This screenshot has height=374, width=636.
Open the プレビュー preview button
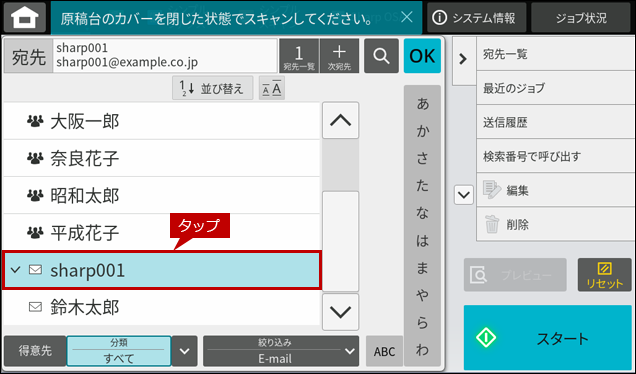[x=515, y=275]
